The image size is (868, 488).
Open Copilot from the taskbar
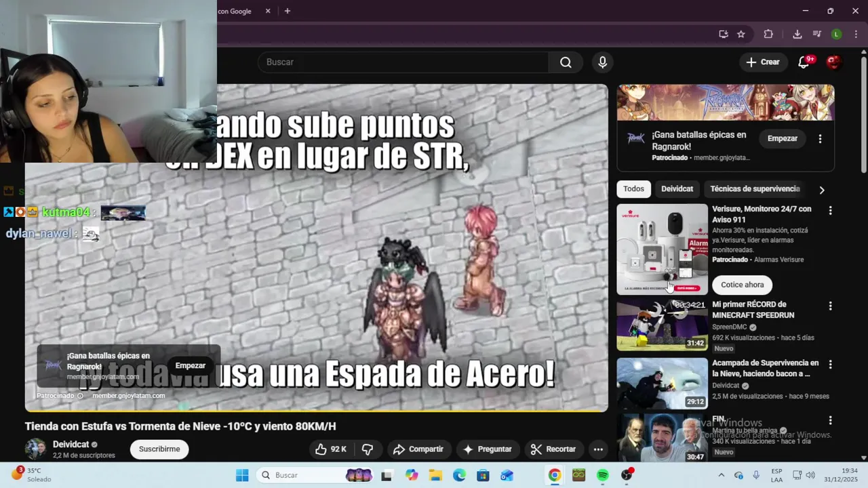[x=412, y=475]
